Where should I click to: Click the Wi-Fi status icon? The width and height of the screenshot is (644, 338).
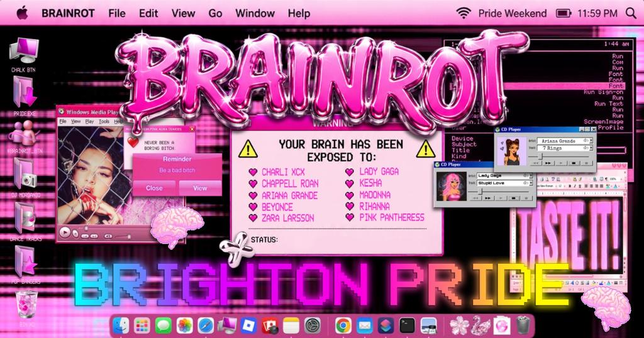click(x=464, y=13)
